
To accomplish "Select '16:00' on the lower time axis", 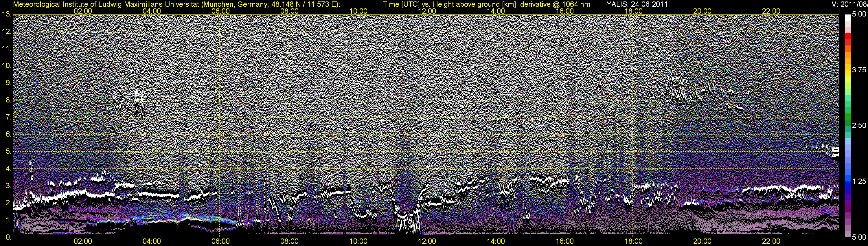I will 565,241.
